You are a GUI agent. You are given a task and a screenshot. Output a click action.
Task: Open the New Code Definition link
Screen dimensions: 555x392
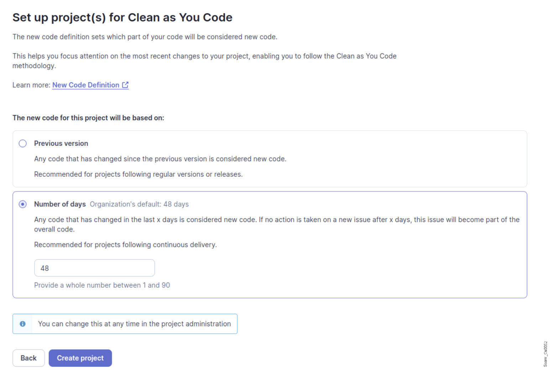[x=85, y=85]
